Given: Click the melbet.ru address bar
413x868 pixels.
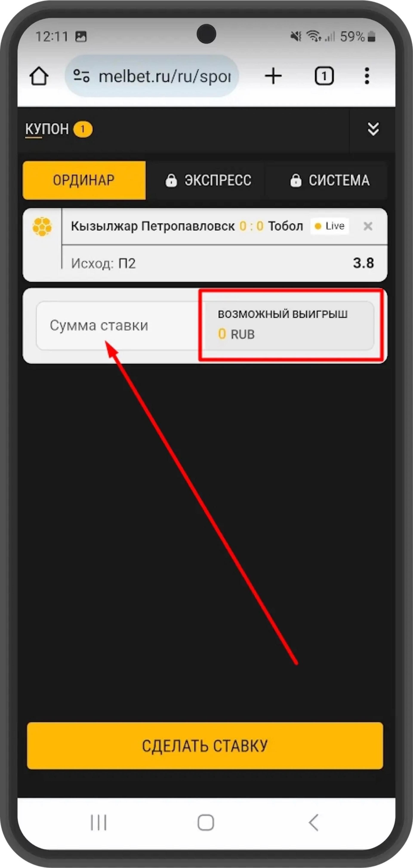Looking at the screenshot, I should (x=152, y=76).
